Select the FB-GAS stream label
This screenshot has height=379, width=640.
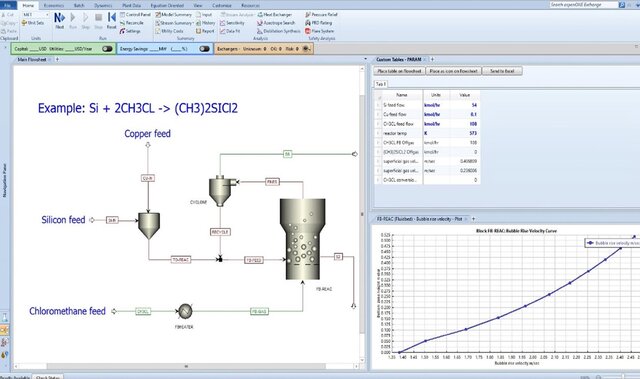(259, 312)
